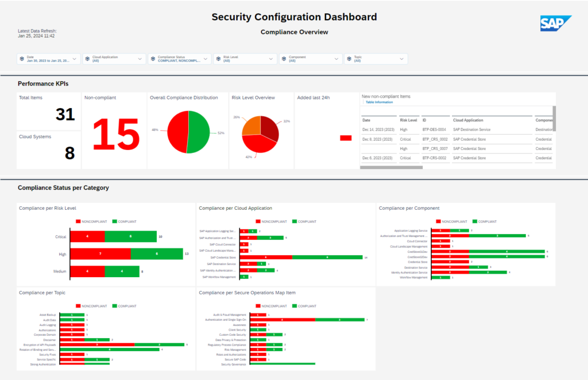Click the red indicator in Added last 24h
This screenshot has width=588, height=380.
tap(346, 138)
